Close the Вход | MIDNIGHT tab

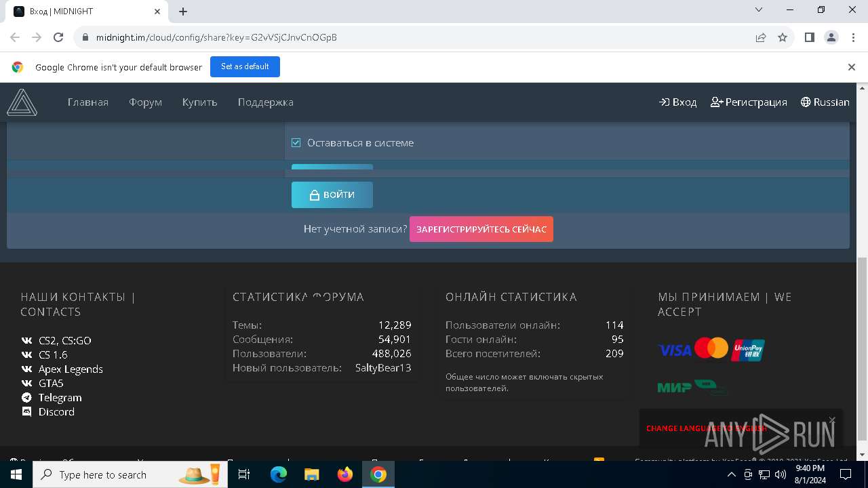click(x=157, y=12)
